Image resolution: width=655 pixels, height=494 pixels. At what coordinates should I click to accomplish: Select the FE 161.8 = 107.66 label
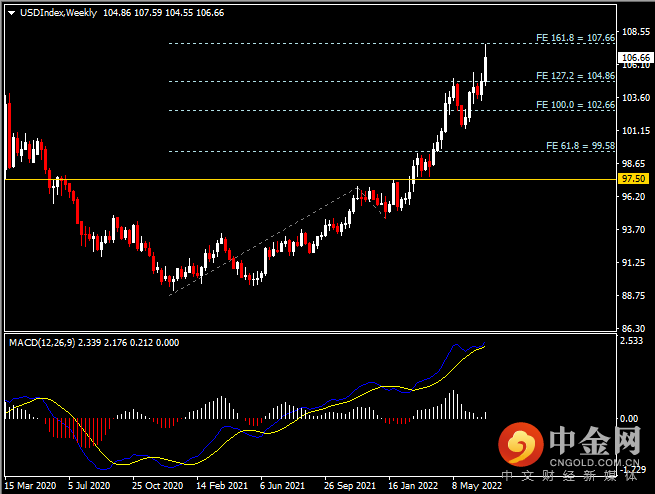pyautogui.click(x=575, y=38)
